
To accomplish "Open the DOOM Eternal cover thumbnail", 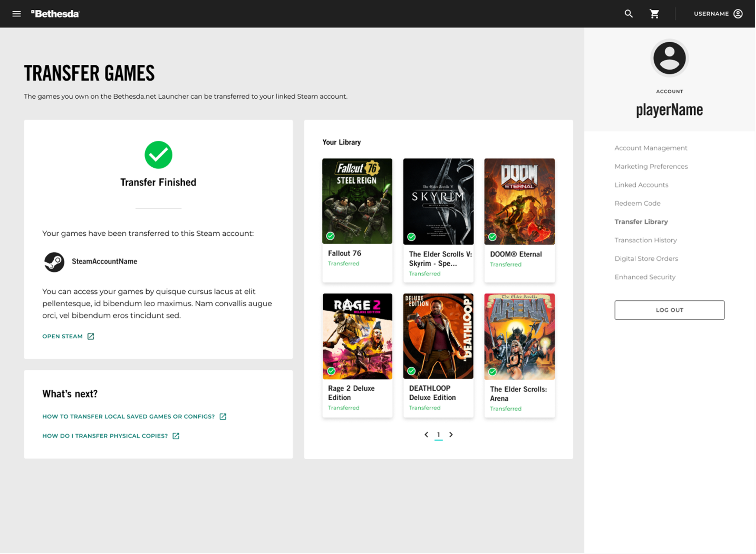I will [520, 202].
